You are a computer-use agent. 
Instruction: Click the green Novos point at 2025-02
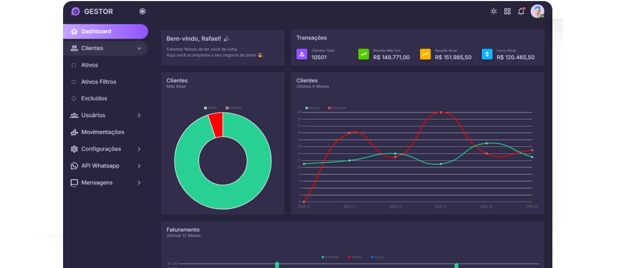click(487, 143)
